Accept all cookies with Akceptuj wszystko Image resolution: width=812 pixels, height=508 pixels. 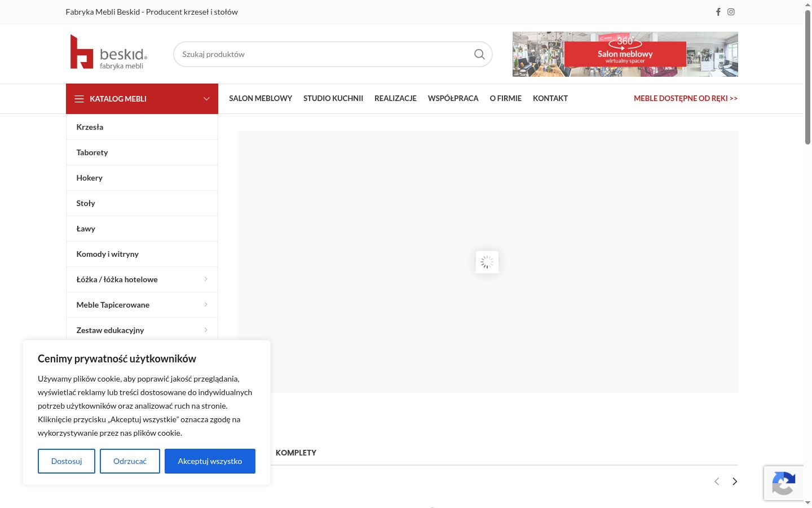pyautogui.click(x=210, y=461)
